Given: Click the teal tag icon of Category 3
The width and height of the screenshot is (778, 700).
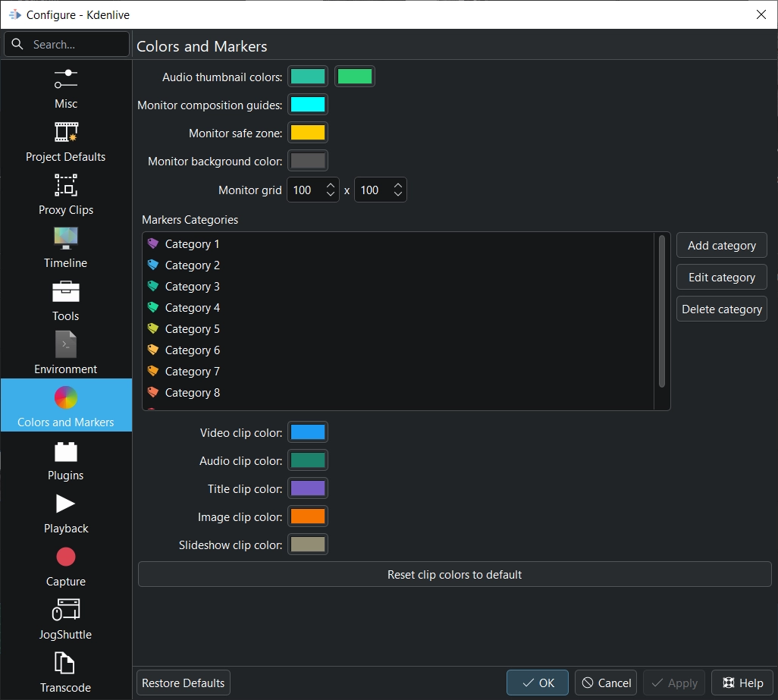Looking at the screenshot, I should (153, 286).
